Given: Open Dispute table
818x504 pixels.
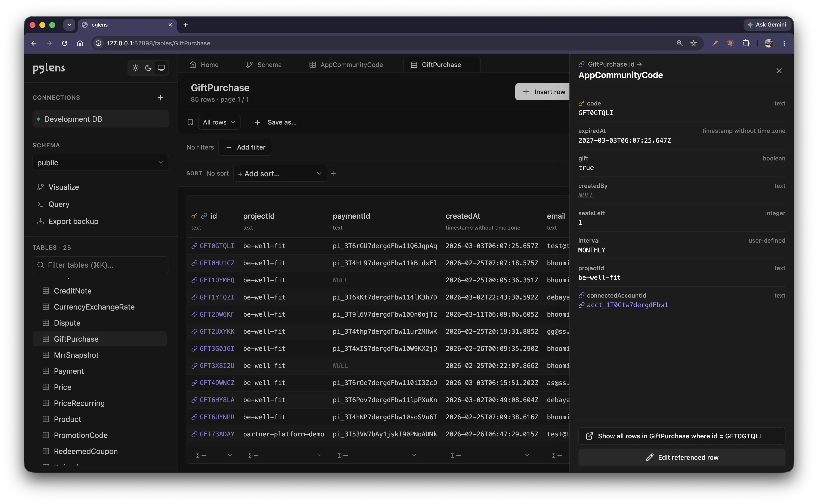Looking at the screenshot, I should point(100,323).
